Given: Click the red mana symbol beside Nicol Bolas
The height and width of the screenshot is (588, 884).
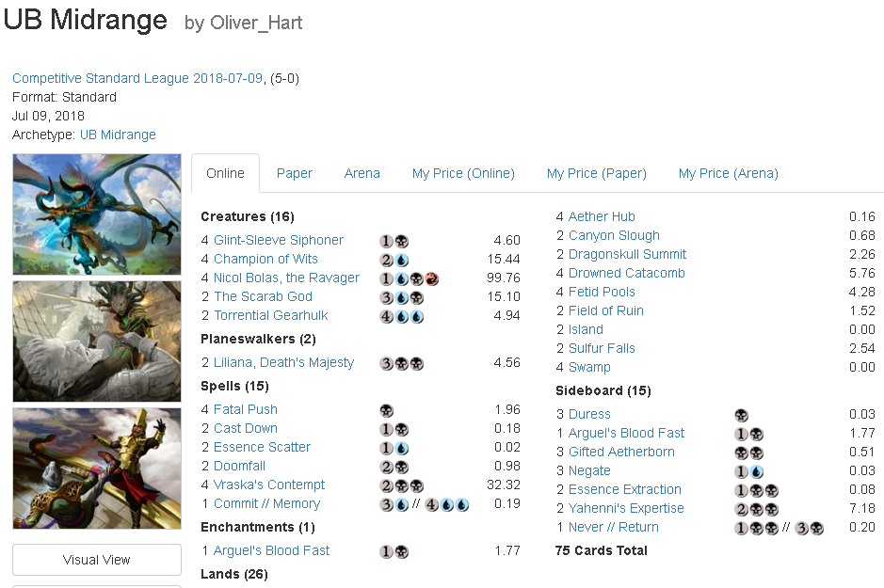Looking at the screenshot, I should [x=431, y=278].
